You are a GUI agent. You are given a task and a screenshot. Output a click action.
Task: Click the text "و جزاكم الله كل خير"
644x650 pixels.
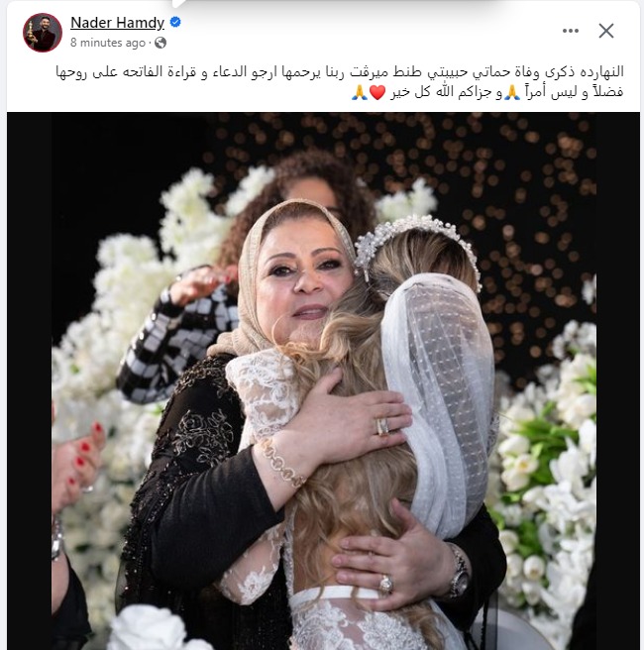tap(446, 92)
